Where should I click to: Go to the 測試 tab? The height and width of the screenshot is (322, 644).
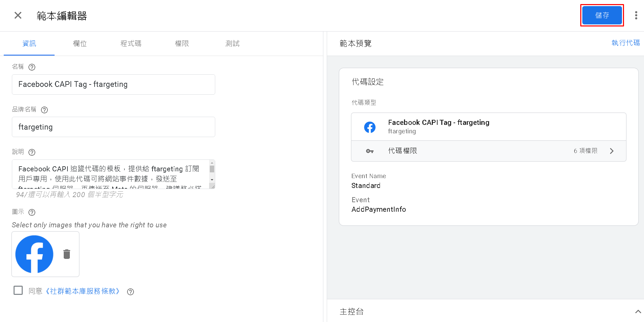point(233,43)
